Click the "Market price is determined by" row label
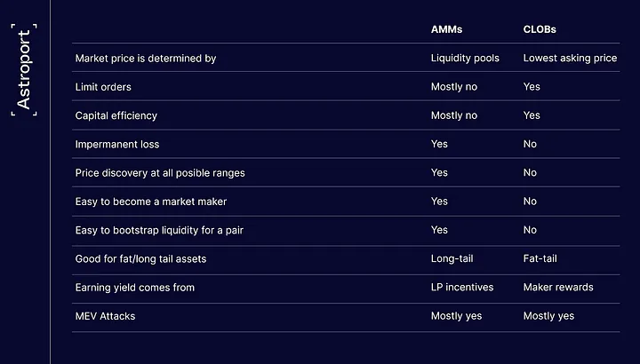Viewport: 640px width, 364px height. coord(146,59)
